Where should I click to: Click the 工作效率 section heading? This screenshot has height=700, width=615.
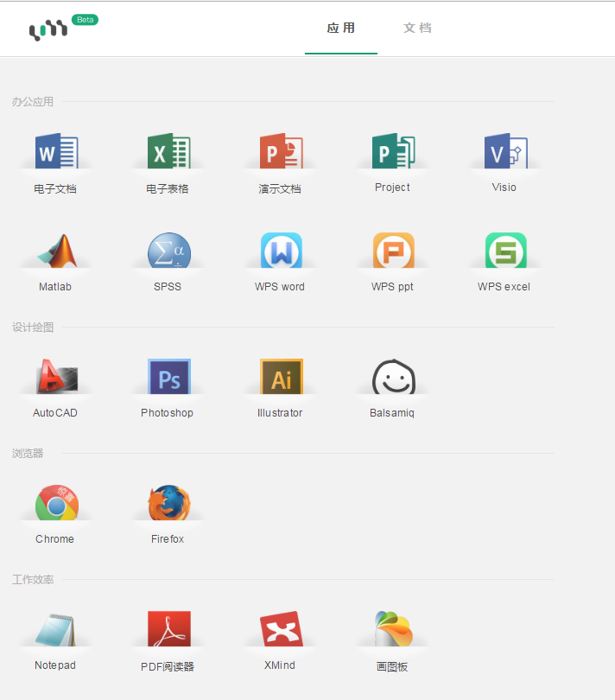pyautogui.click(x=33, y=580)
